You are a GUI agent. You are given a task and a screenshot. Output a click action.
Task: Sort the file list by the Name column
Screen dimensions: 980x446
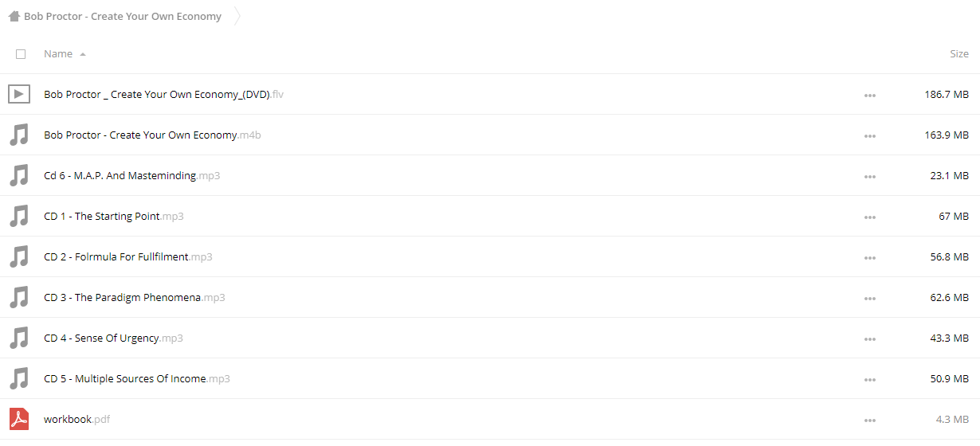[x=58, y=54]
